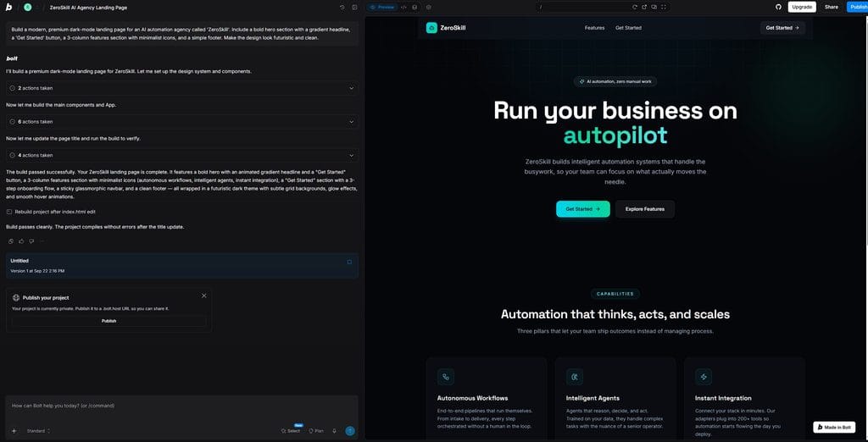Click the Autonomous Workflows card title

pyautogui.click(x=472, y=398)
